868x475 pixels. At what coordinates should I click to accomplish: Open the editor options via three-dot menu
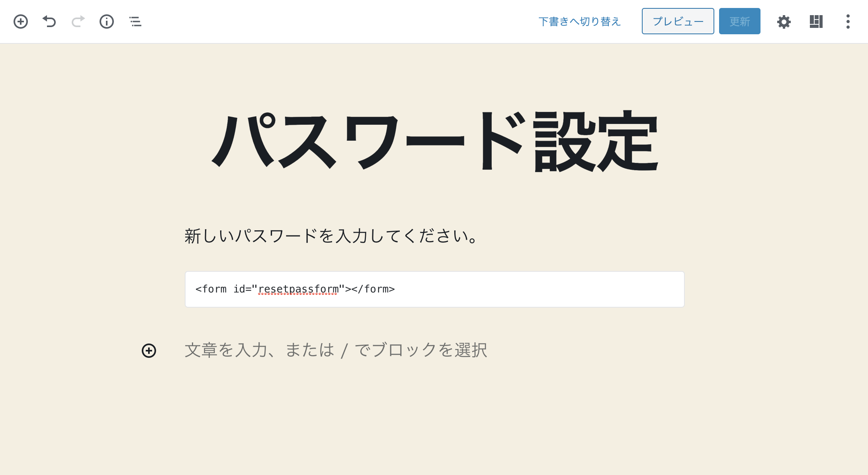click(847, 21)
